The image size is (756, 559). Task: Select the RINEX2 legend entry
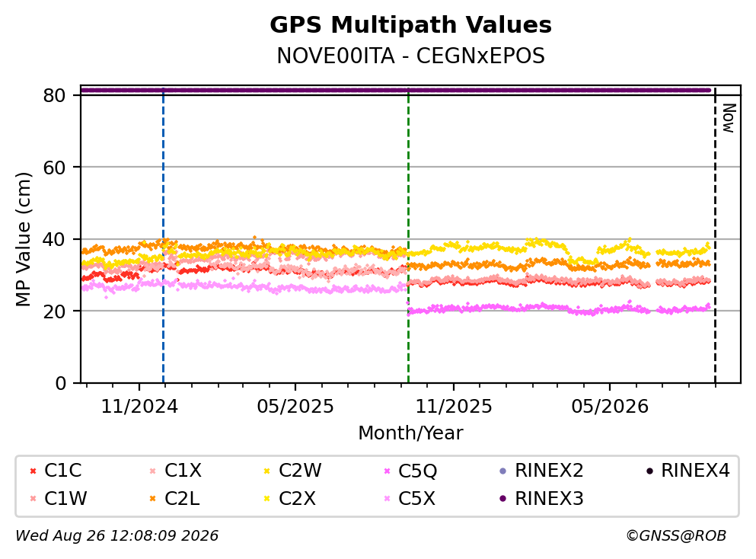coord(541,471)
